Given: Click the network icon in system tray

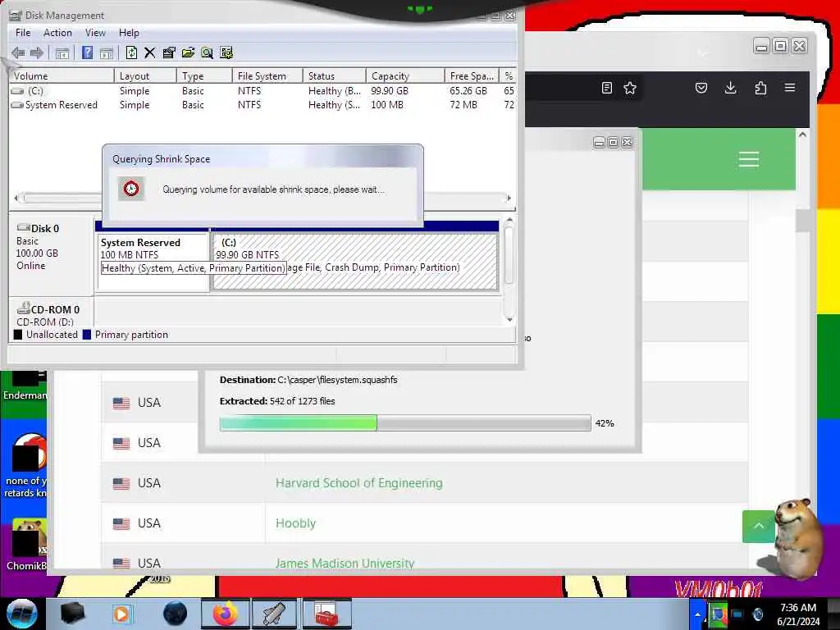Looking at the screenshot, I should tap(737, 614).
